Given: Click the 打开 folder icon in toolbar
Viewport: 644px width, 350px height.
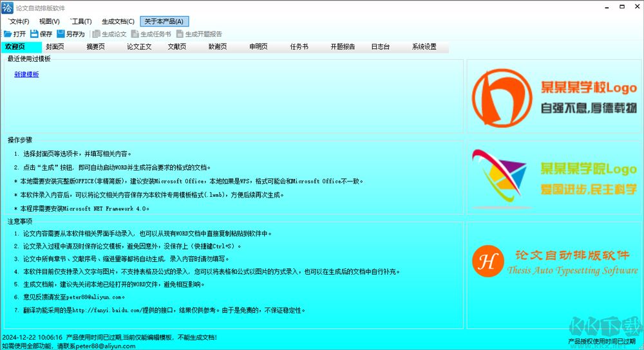Looking at the screenshot, I should pos(8,33).
